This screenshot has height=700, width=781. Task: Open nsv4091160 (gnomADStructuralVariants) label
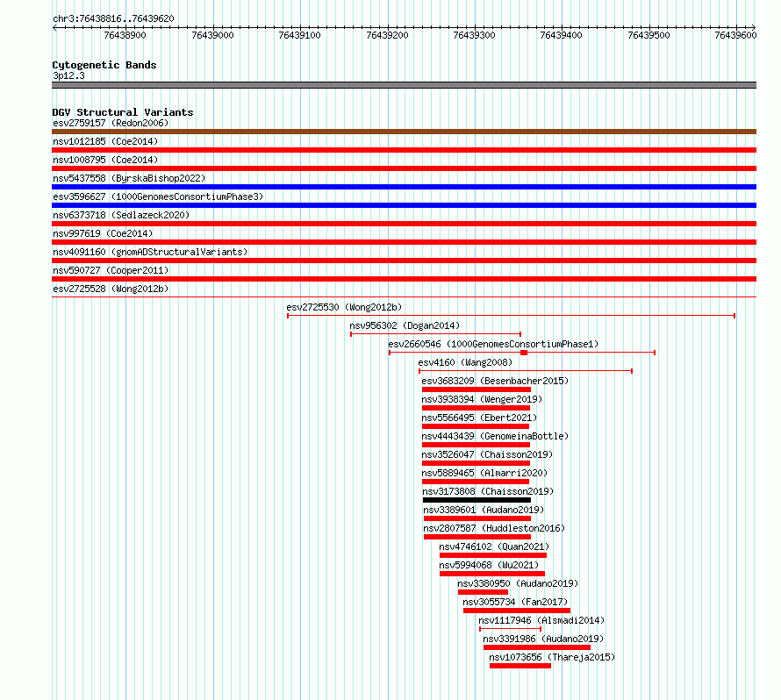pos(150,252)
